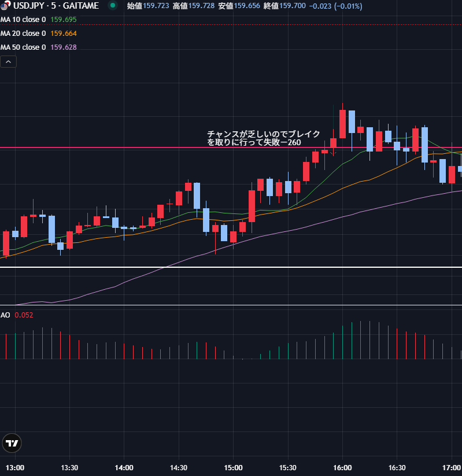Click the AO oscillator indicator label
Viewport: 462px width, 476px height.
[x=5, y=315]
